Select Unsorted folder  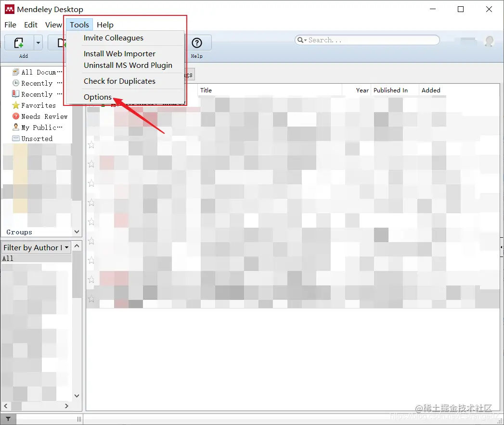(x=32, y=139)
